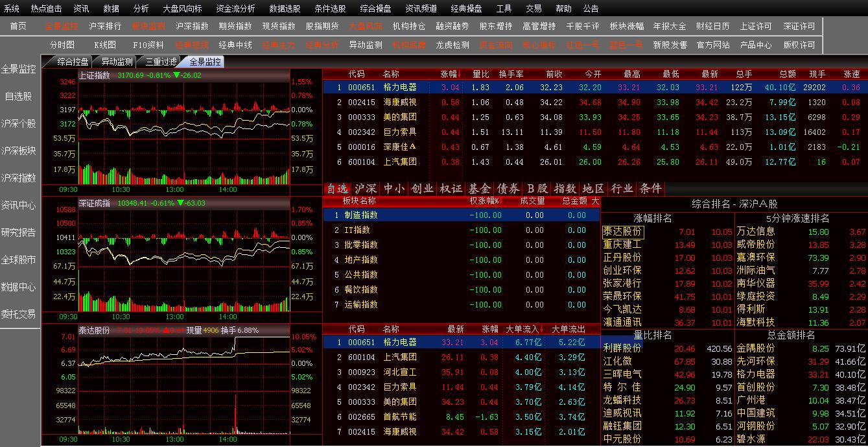868x447 pixels.
Task: Open 资讯中心 in the left sidebar
Action: pos(18,205)
